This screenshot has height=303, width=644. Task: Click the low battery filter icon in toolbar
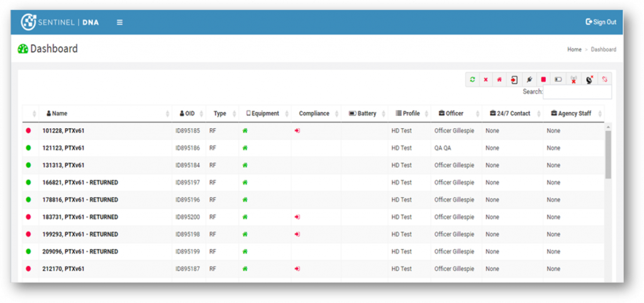coord(558,80)
